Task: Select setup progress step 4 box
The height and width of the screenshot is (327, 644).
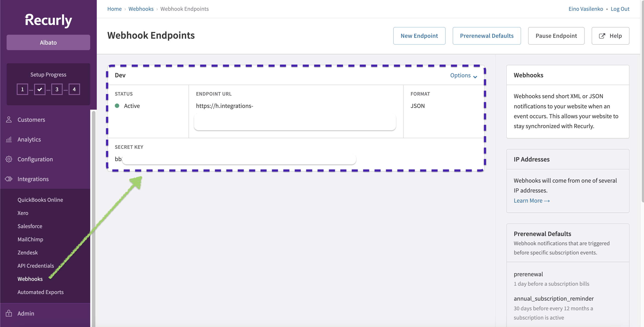Action: coord(74,89)
